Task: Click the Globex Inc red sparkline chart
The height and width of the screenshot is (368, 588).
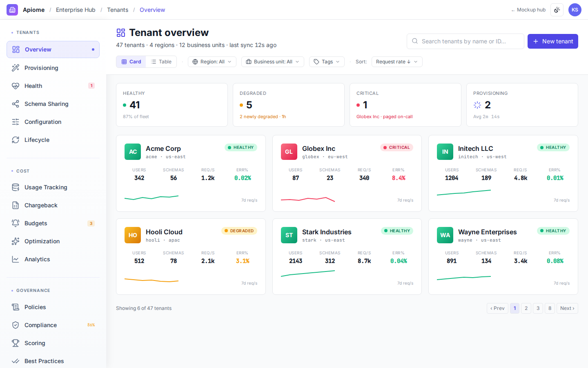Action: point(308,199)
